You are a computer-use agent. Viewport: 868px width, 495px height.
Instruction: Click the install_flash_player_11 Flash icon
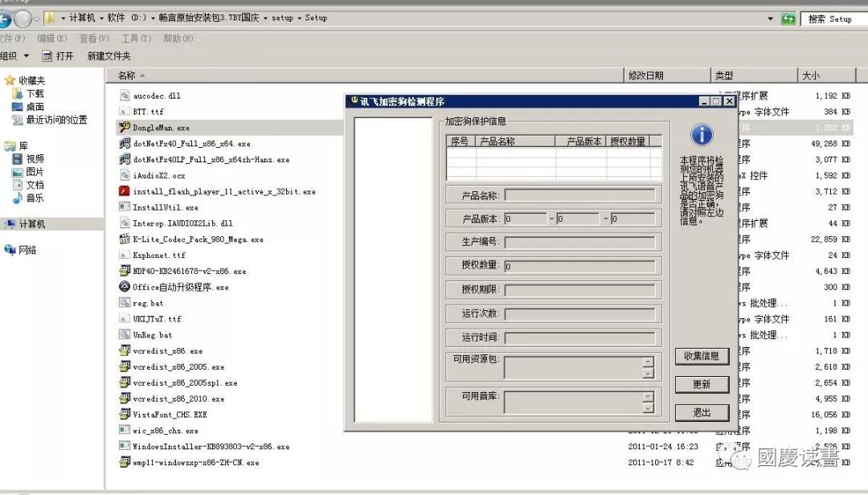coord(125,191)
